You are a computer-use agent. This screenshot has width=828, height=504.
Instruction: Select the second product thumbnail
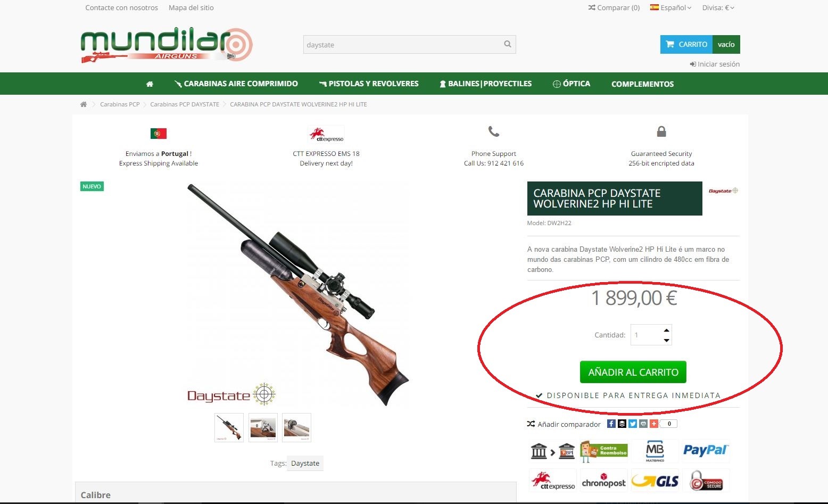263,427
